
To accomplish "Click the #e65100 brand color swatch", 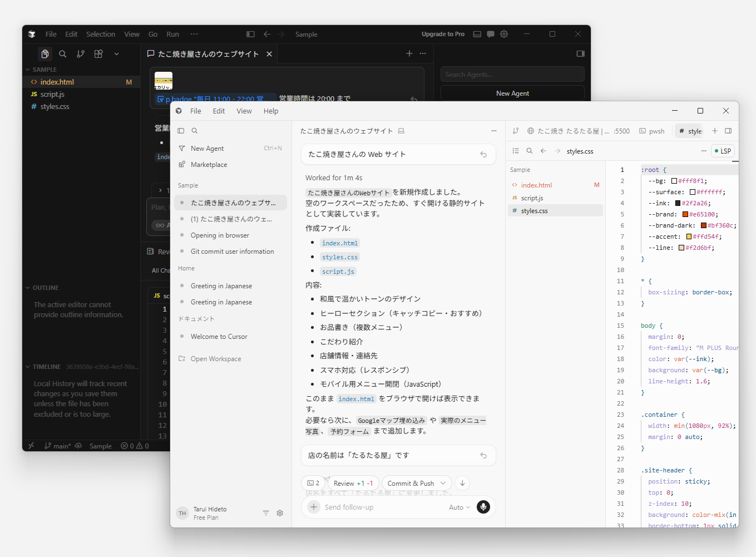I will (x=686, y=214).
